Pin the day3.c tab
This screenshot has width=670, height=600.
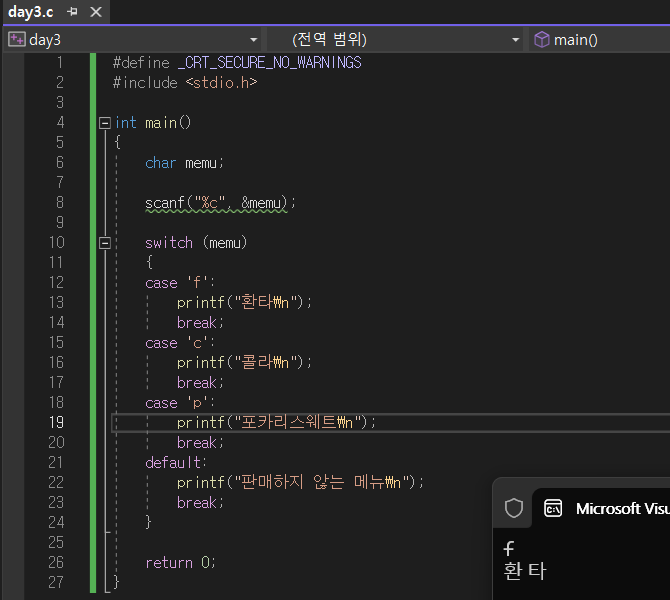(x=72, y=12)
